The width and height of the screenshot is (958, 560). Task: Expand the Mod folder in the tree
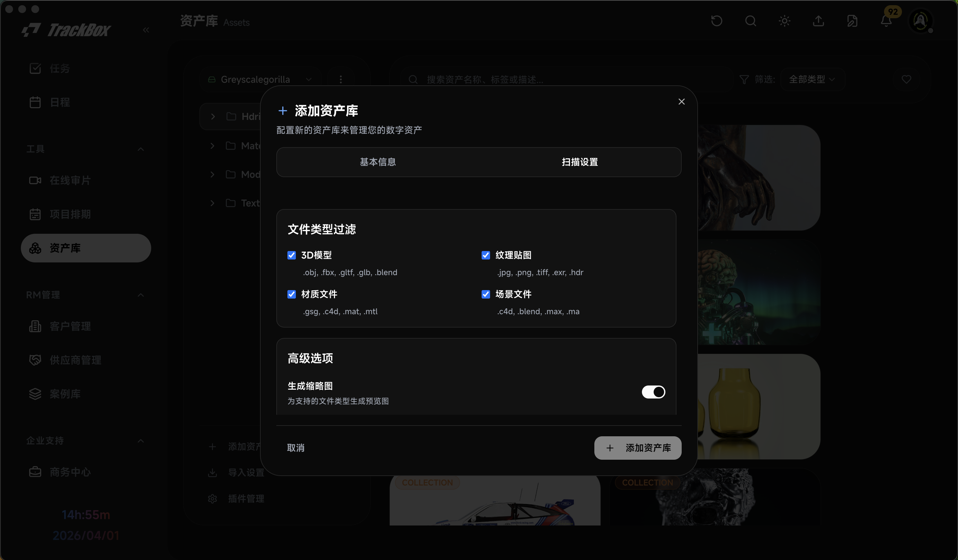pos(212,175)
